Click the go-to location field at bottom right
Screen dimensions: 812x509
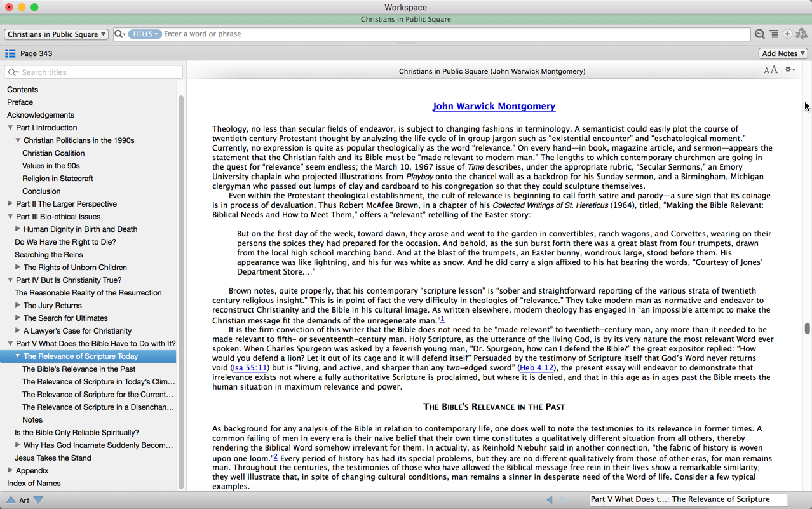688,500
